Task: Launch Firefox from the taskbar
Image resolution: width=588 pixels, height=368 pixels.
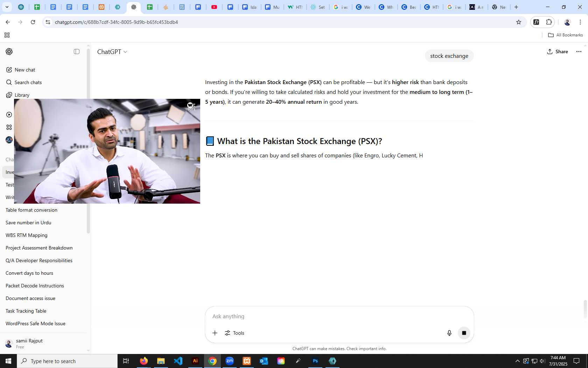Action: pos(143,361)
